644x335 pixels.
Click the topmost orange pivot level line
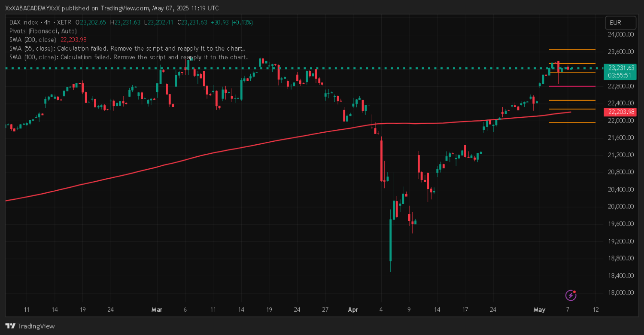point(572,50)
